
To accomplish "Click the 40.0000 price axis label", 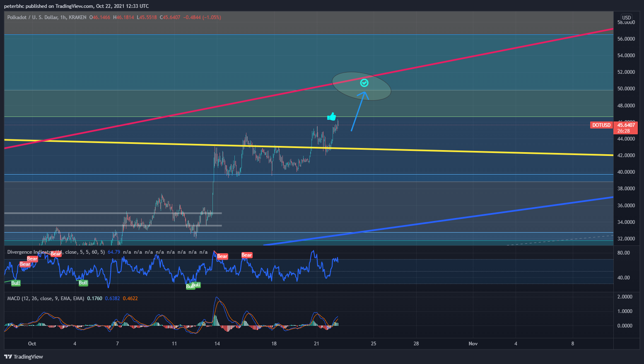I will [x=626, y=172].
